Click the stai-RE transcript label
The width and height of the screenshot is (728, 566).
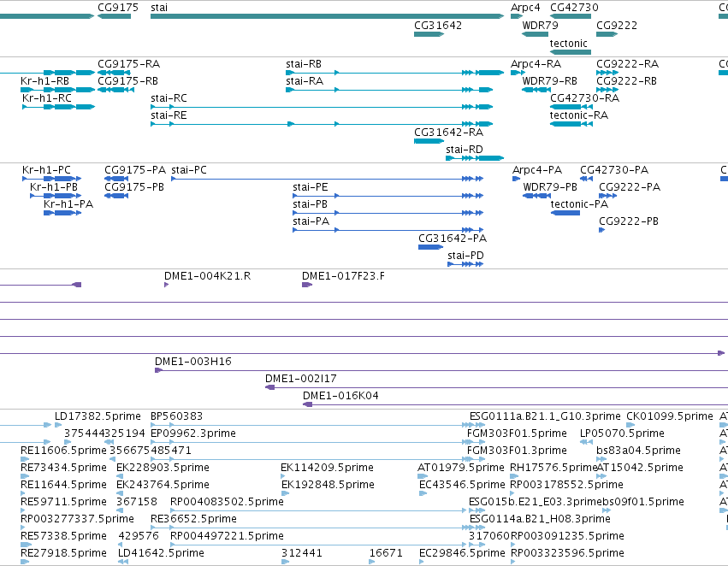click(x=169, y=115)
